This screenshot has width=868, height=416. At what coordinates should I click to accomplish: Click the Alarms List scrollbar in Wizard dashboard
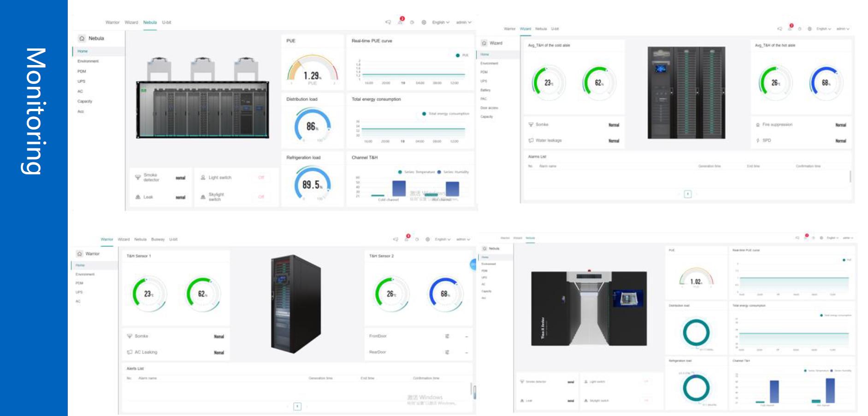850,176
